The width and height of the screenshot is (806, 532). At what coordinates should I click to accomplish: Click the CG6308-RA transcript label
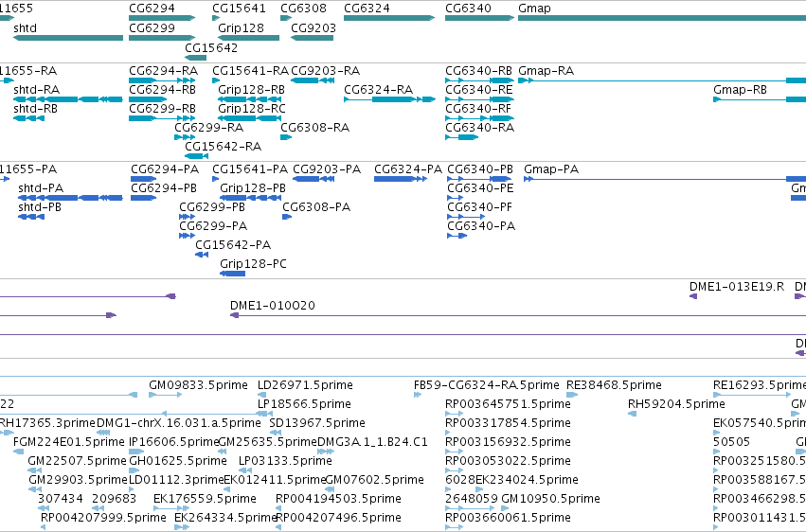point(315,128)
